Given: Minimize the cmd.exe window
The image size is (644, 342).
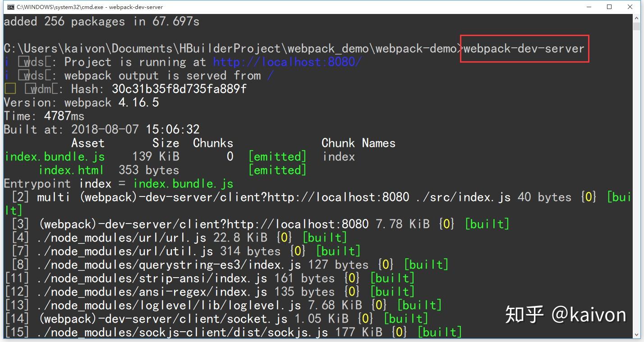Looking at the screenshot, I should [589, 7].
